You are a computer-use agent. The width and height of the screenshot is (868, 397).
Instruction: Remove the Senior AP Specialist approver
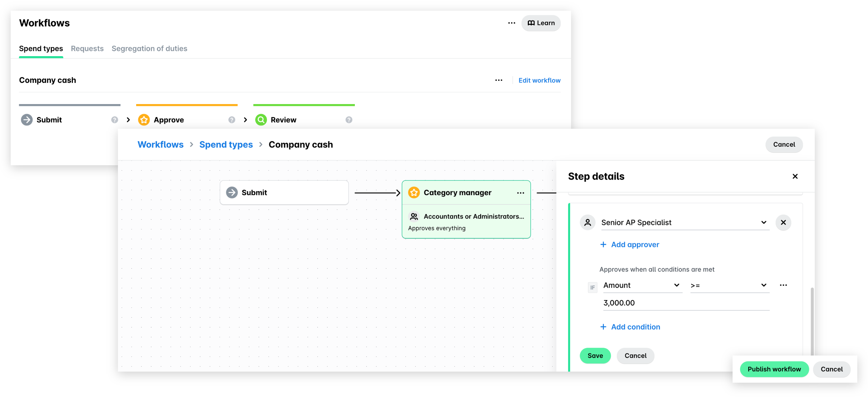click(783, 222)
